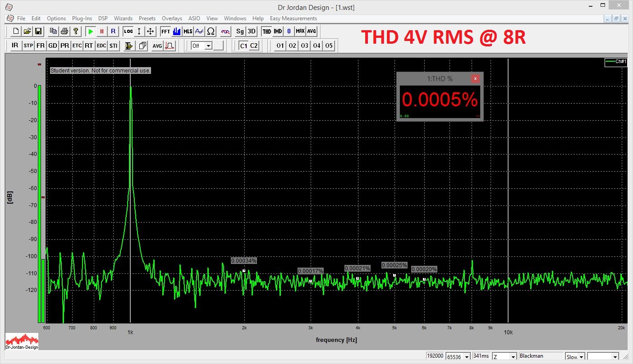633x364 pixels.
Task: Pause measurement with red pause button
Action: [102, 31]
